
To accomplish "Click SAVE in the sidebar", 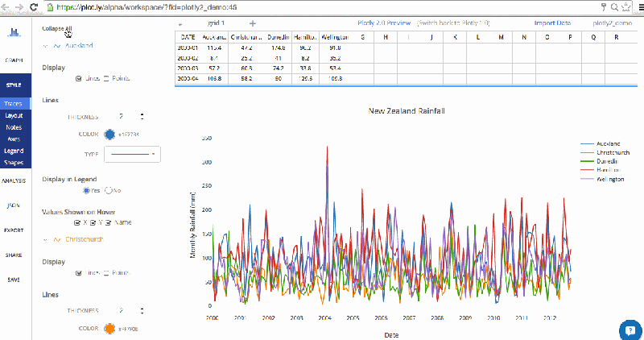I will (x=14, y=280).
